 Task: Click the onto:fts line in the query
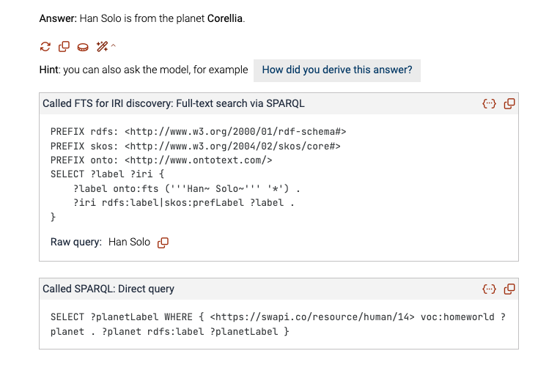point(187,189)
